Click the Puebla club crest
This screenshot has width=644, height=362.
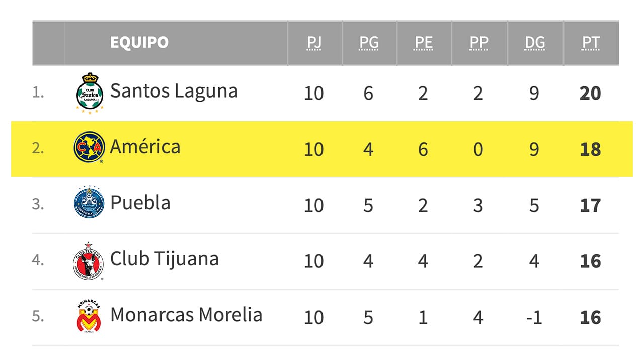[x=89, y=202]
